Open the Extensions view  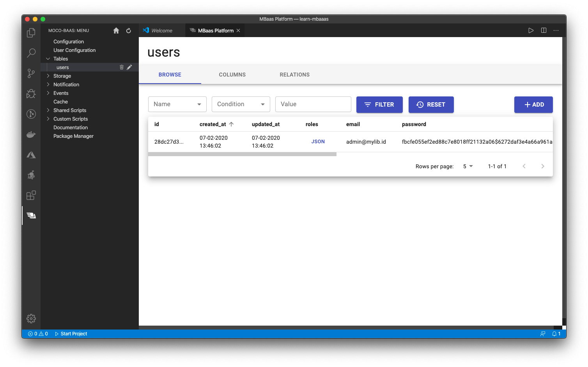coord(31,195)
